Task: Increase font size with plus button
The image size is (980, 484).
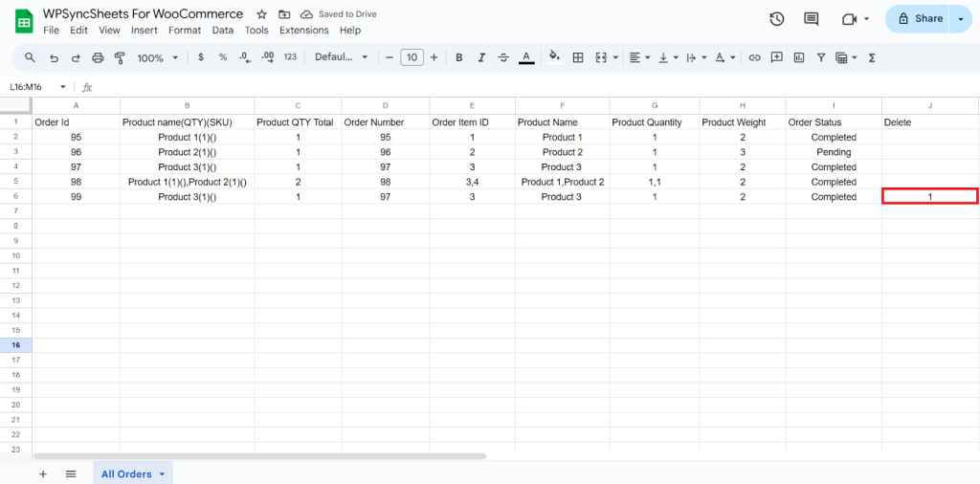Action: tap(434, 57)
